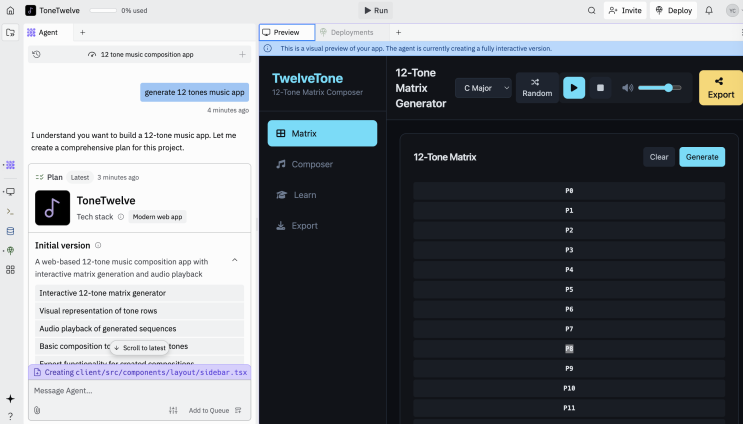The height and width of the screenshot is (424, 743).
Task: Click 'Visual representation of tone rows' item
Action: pyautogui.click(x=139, y=311)
